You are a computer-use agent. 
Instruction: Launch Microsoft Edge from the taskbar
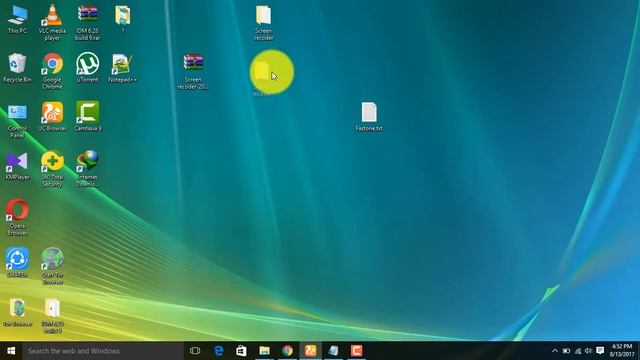coord(219,351)
